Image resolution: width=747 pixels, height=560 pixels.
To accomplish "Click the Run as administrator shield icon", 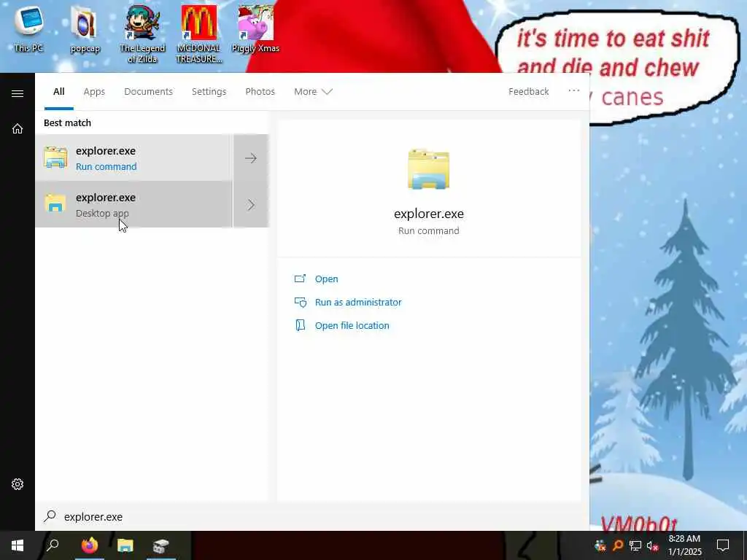I will pos(300,302).
